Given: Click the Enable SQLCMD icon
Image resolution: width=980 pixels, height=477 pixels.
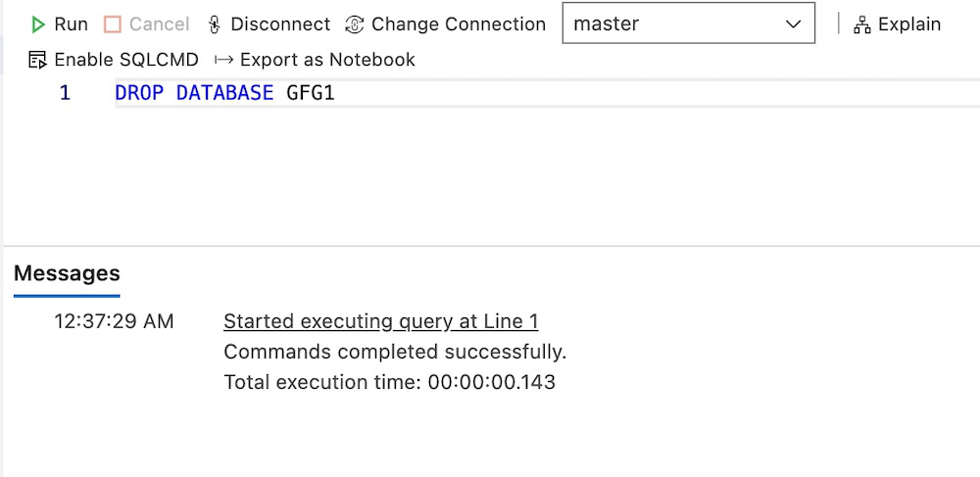Looking at the screenshot, I should (x=38, y=60).
